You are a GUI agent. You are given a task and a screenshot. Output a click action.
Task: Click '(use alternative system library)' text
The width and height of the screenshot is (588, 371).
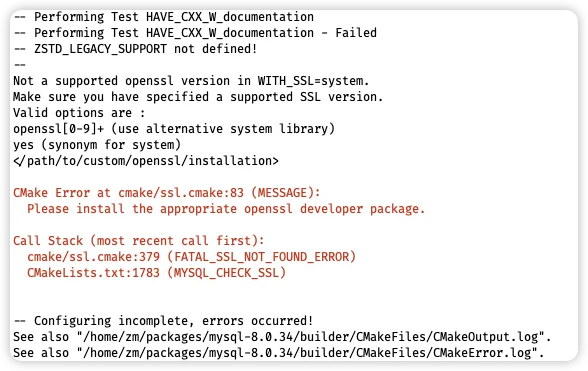pos(223,129)
